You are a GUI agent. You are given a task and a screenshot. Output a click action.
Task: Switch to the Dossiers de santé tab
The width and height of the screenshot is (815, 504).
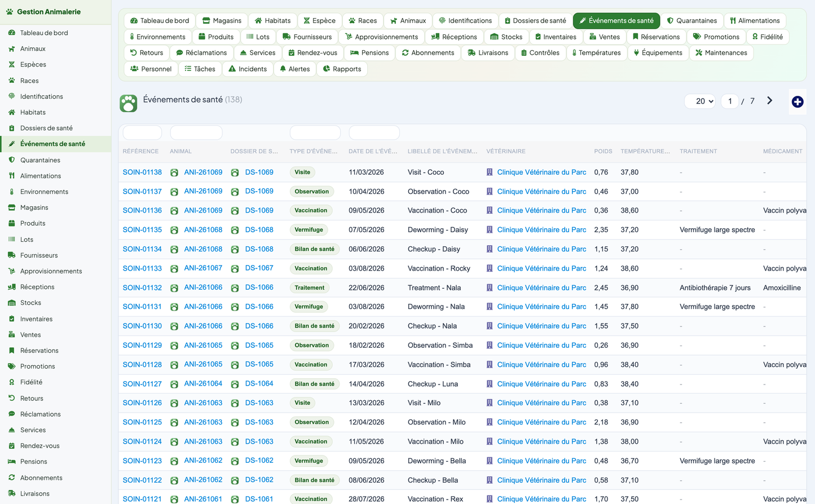[x=535, y=21]
